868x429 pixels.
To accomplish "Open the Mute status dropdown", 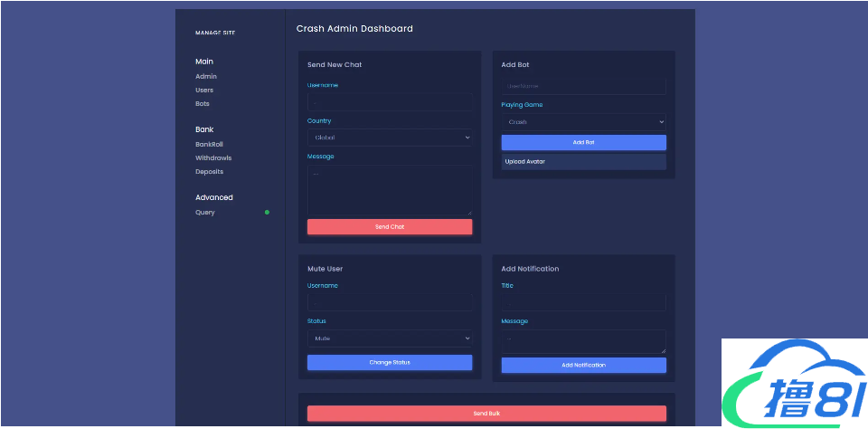I will pos(389,338).
